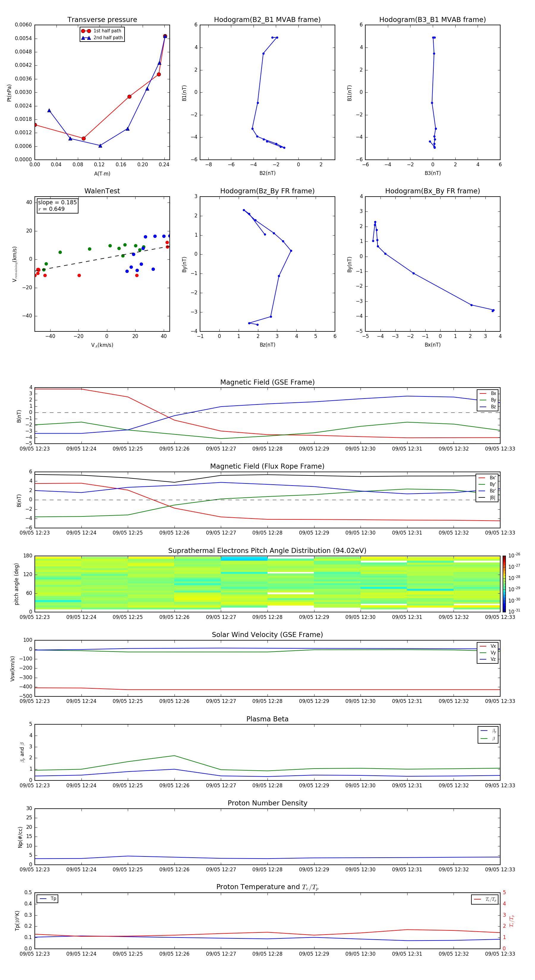Click '09/05 12:33' tick under Proton Temperature plot
The image size is (535, 980).
point(500,954)
